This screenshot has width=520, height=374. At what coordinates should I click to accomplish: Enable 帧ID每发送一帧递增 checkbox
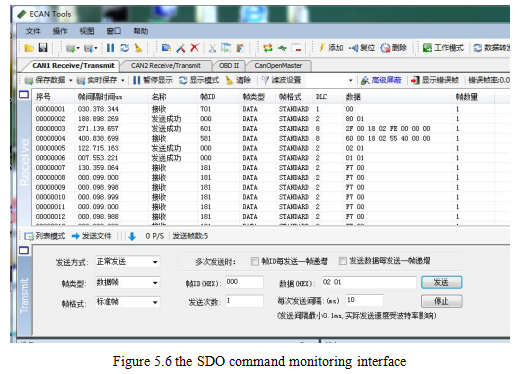click(255, 261)
